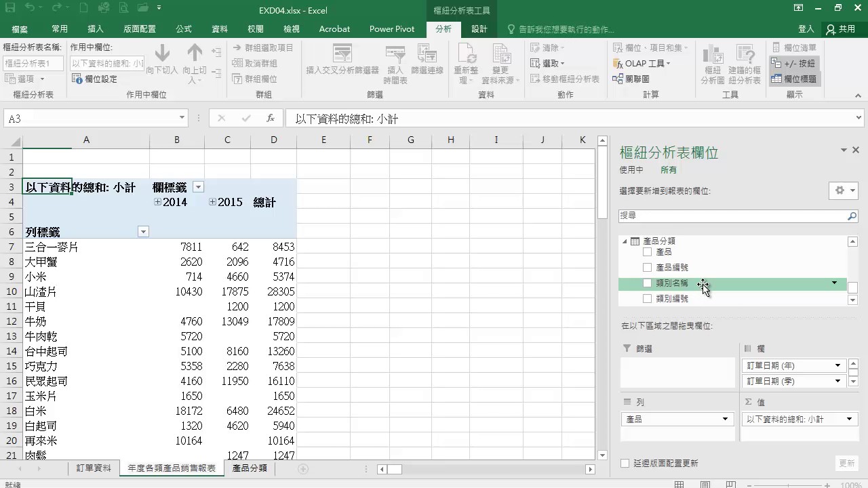This screenshot has width=868, height=488.
Task: Check the 產品編號 field checkbox
Action: [647, 267]
